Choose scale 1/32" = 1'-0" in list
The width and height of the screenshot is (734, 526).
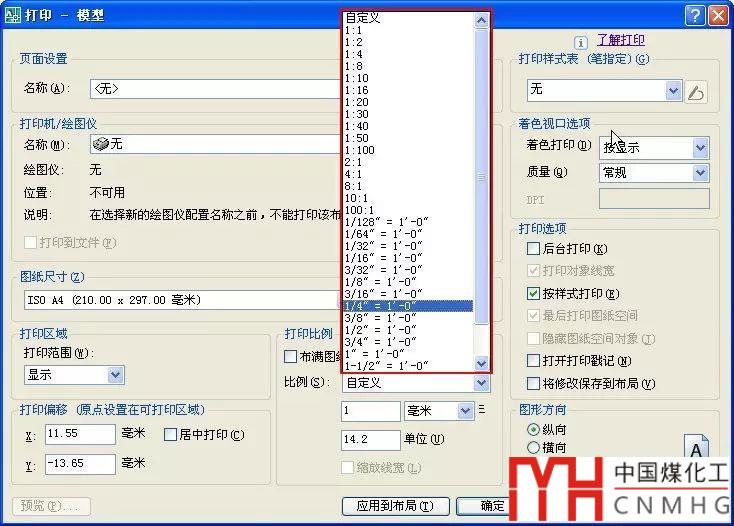[x=408, y=246]
